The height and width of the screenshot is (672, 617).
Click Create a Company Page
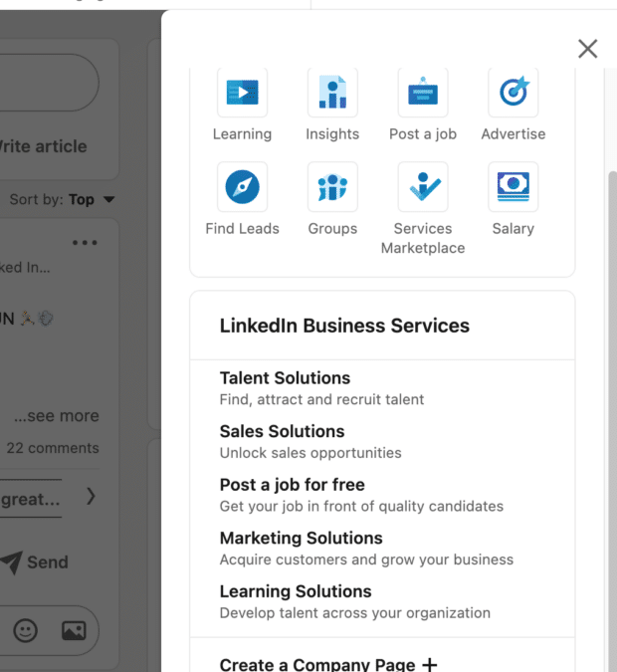click(317, 665)
